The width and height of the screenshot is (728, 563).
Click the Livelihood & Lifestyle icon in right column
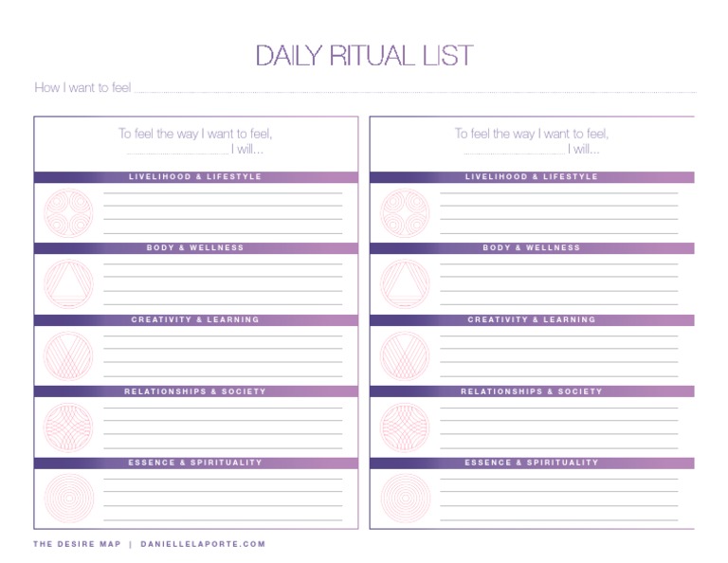point(405,212)
